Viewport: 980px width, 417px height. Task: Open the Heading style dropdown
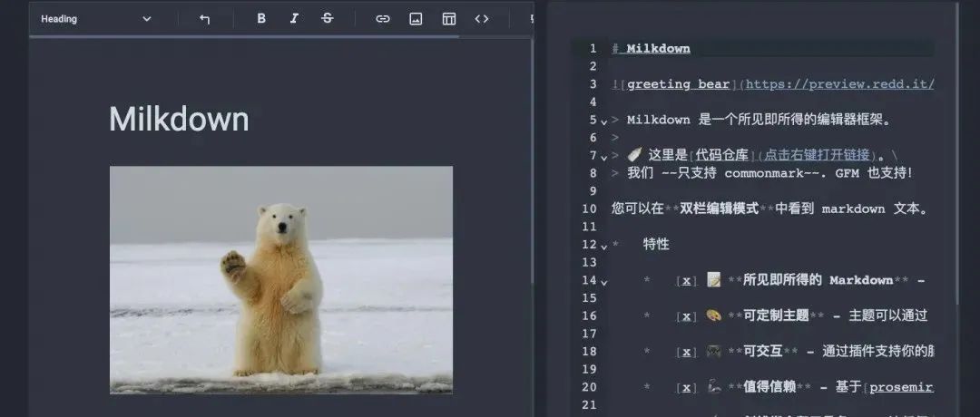click(96, 19)
